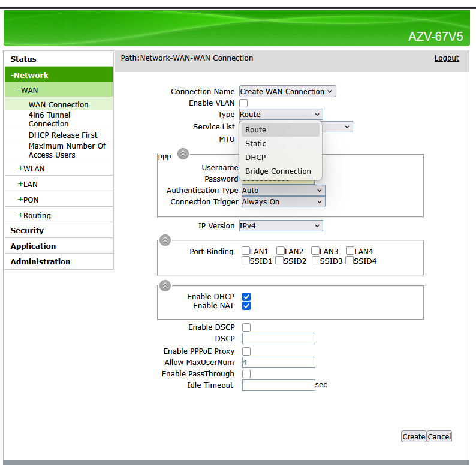
Task: Enable SSID3 port binding
Action: click(x=315, y=261)
